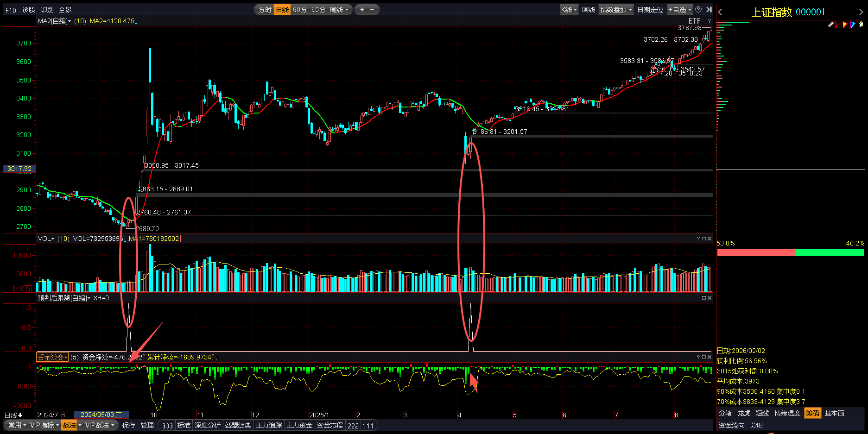Image resolution: width=868 pixels, height=434 pixels.
Task: Open the 周线 period dropdown
Action: click(x=339, y=10)
